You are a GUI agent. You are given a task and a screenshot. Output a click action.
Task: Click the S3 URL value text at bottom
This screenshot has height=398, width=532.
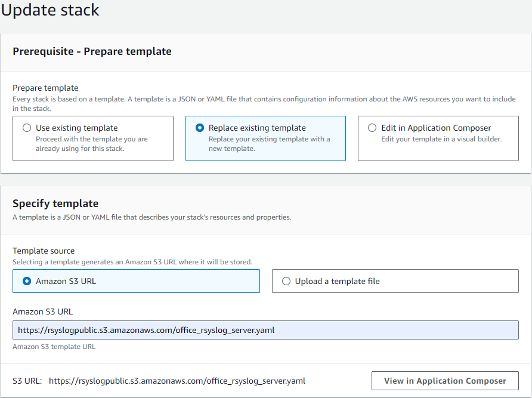[x=177, y=381]
